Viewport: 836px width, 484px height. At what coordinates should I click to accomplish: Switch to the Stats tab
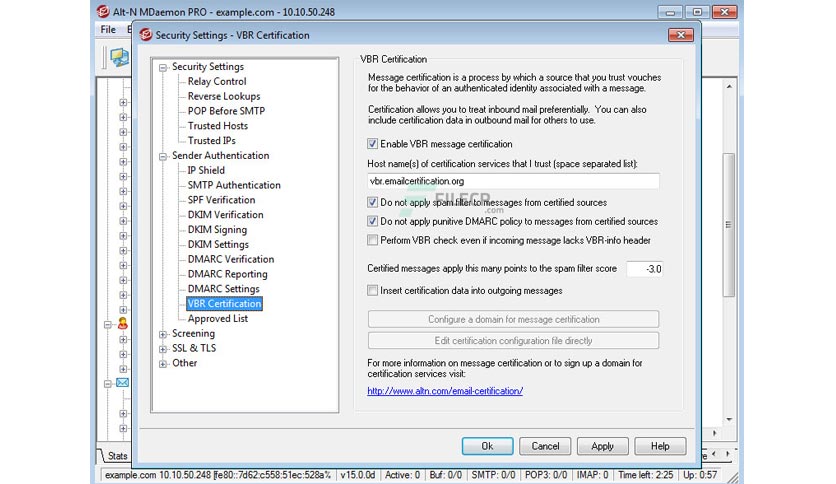[x=117, y=456]
